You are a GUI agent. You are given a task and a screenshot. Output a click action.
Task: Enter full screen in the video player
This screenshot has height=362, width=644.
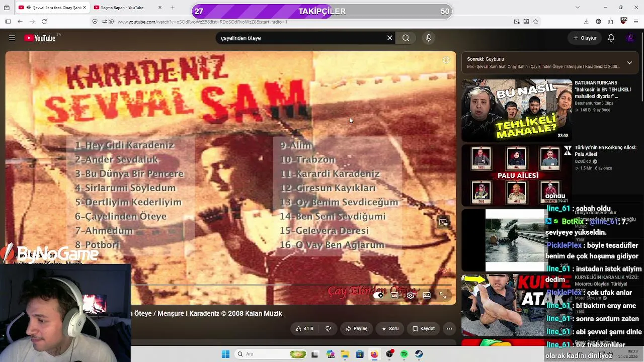click(x=443, y=295)
